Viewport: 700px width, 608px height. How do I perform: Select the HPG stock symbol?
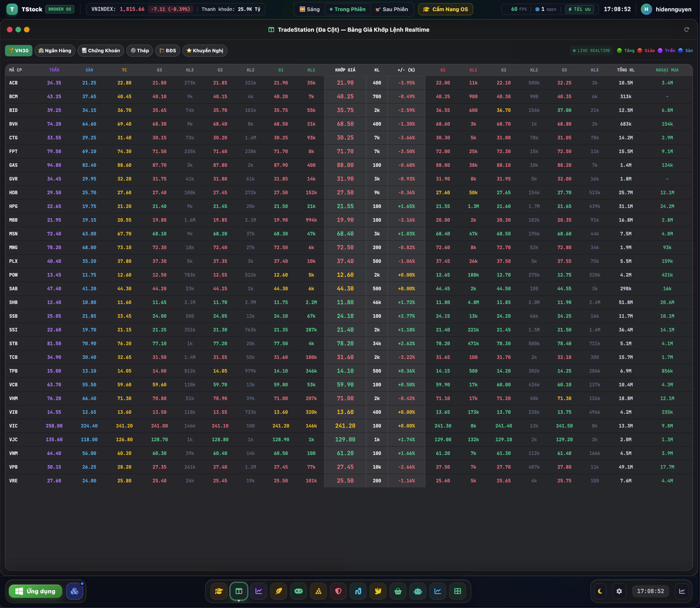coord(13,207)
